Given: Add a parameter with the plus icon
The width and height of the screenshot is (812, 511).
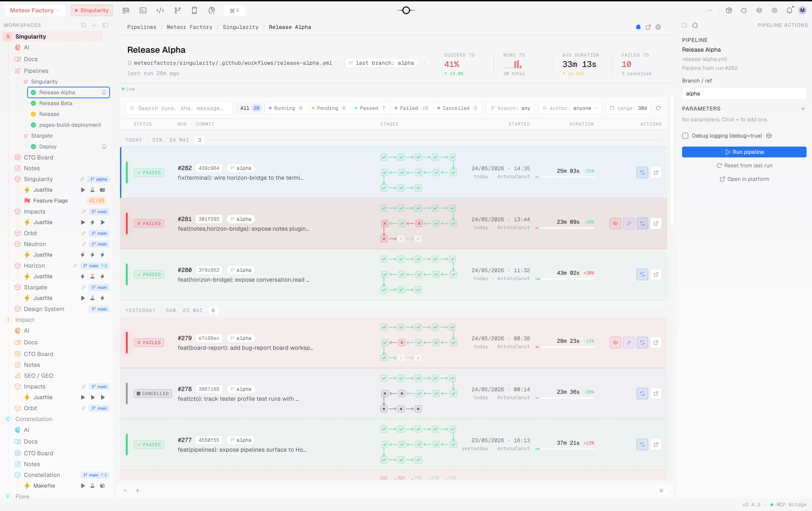Looking at the screenshot, I should point(803,108).
